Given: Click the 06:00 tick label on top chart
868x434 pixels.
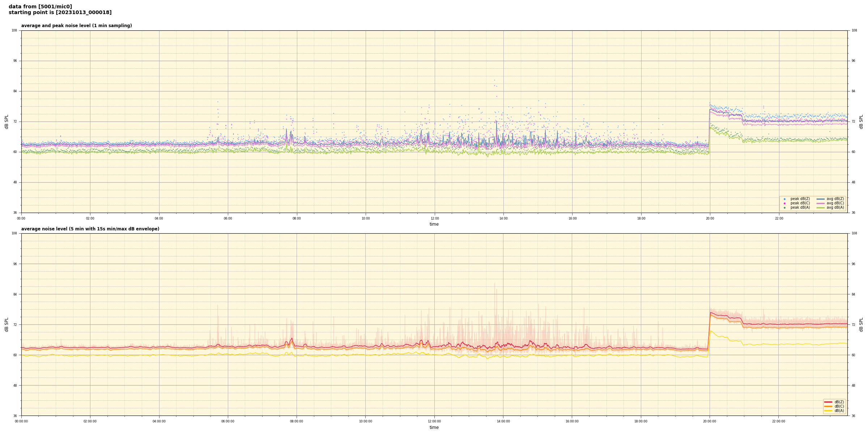Looking at the screenshot, I should pyautogui.click(x=228, y=218).
